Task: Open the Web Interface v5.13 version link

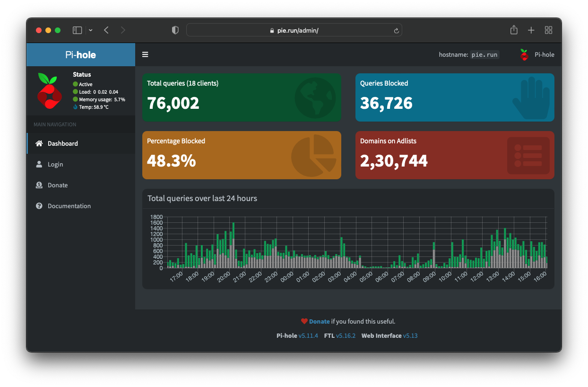Action: pos(410,335)
